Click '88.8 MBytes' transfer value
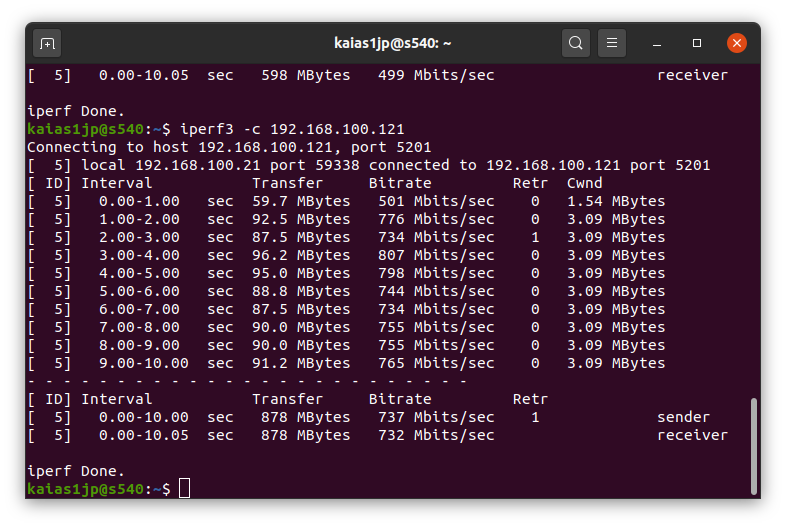Screen dimensions: 786x527 click(x=301, y=291)
